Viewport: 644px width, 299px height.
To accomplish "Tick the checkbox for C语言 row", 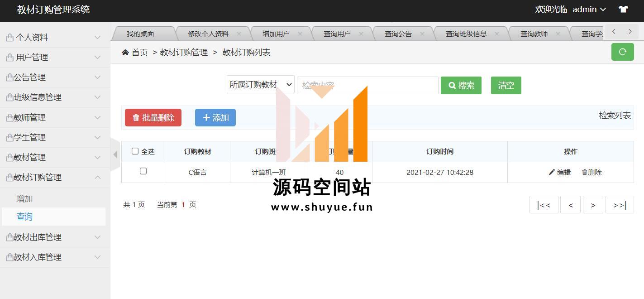I will 143,171.
